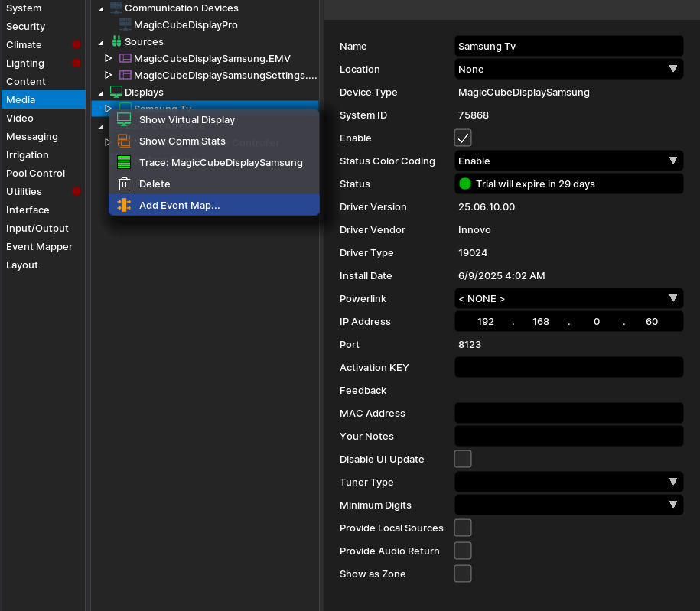This screenshot has height=611, width=700.
Task: Go to the Lighting section
Action: point(44,63)
